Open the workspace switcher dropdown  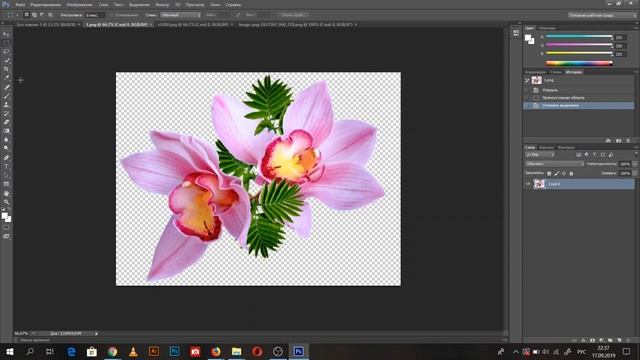pyautogui.click(x=602, y=15)
